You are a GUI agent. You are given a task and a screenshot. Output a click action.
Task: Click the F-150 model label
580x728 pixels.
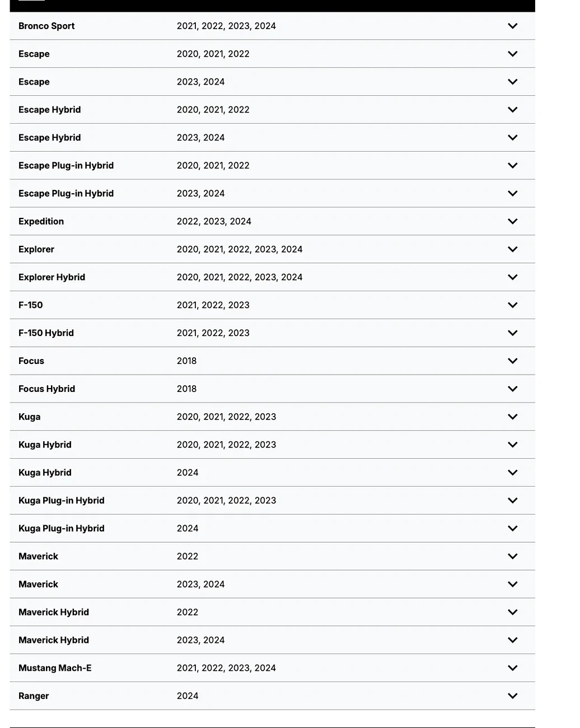tap(31, 305)
